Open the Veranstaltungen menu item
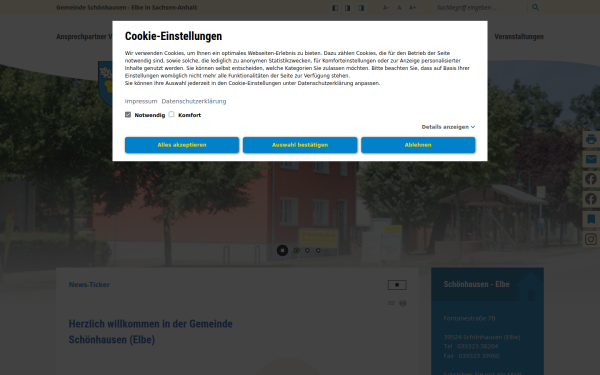 519,37
